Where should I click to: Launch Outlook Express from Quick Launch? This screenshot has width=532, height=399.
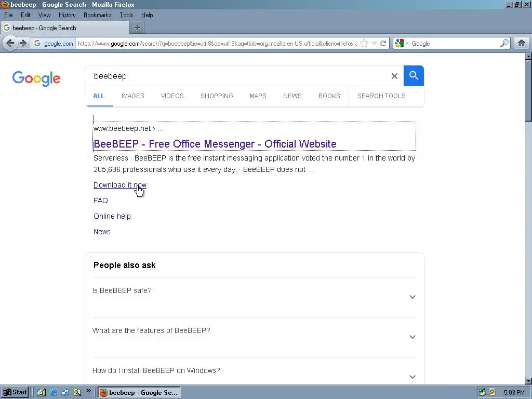click(x=65, y=392)
